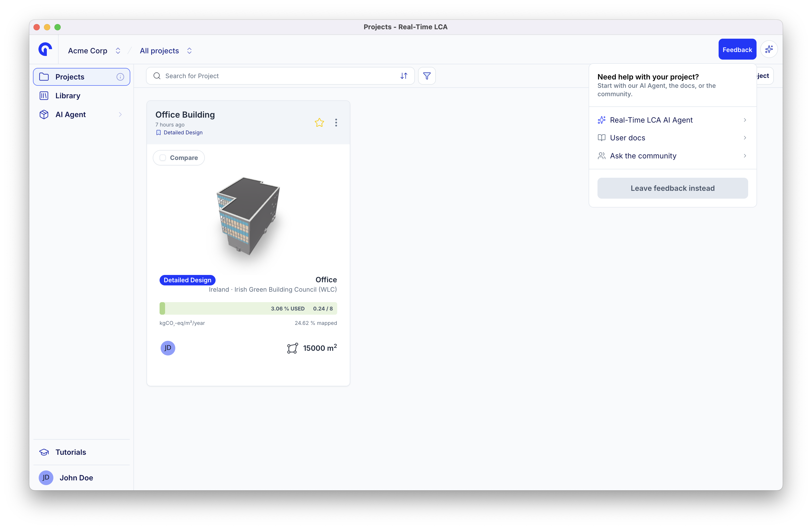
Task: Click chevron next to Ask the community
Action: [x=745, y=156]
